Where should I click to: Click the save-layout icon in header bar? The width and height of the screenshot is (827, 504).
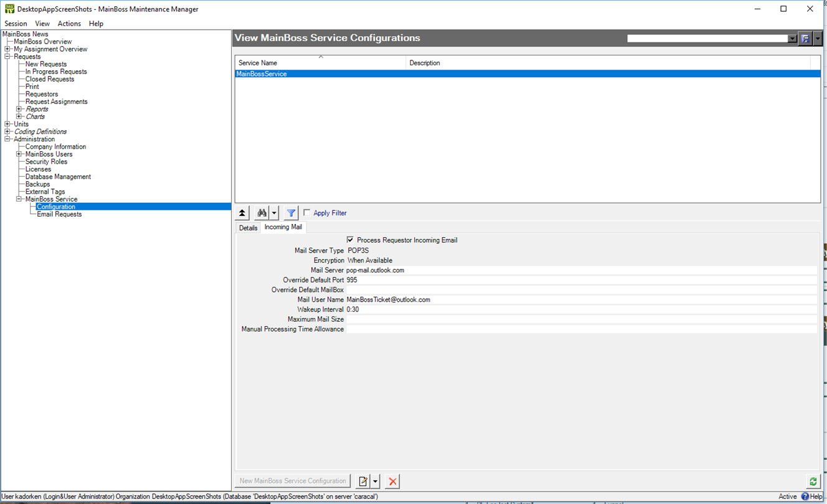[x=805, y=39]
